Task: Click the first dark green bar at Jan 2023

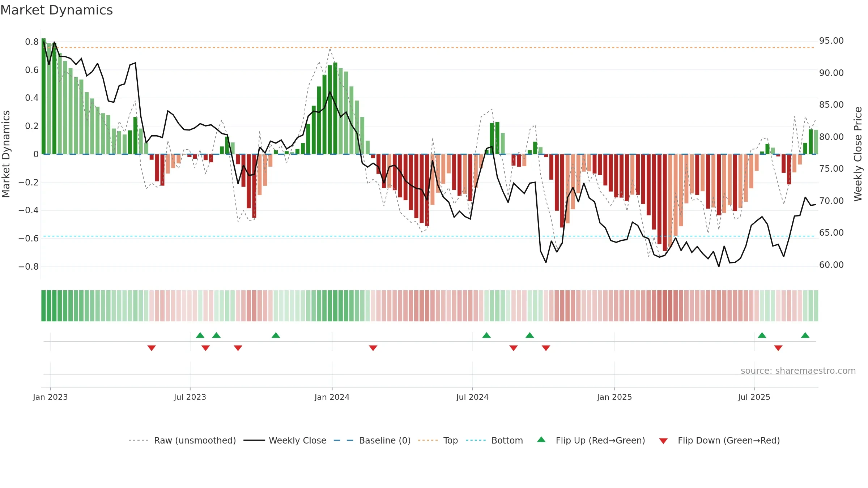Action: [43, 96]
